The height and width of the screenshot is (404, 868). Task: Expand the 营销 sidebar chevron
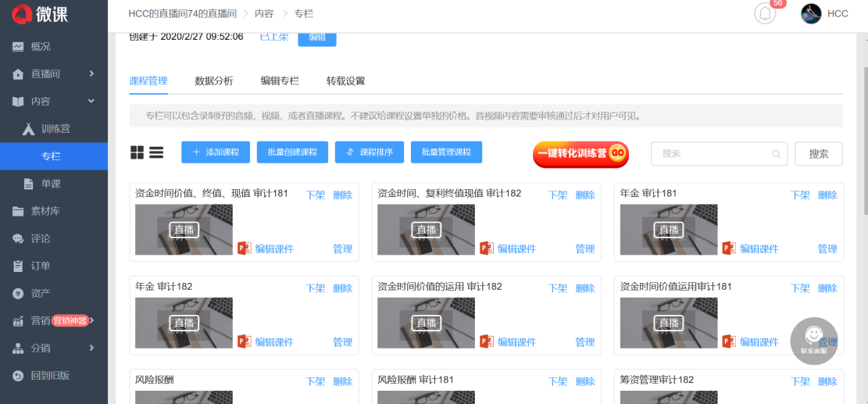92,320
